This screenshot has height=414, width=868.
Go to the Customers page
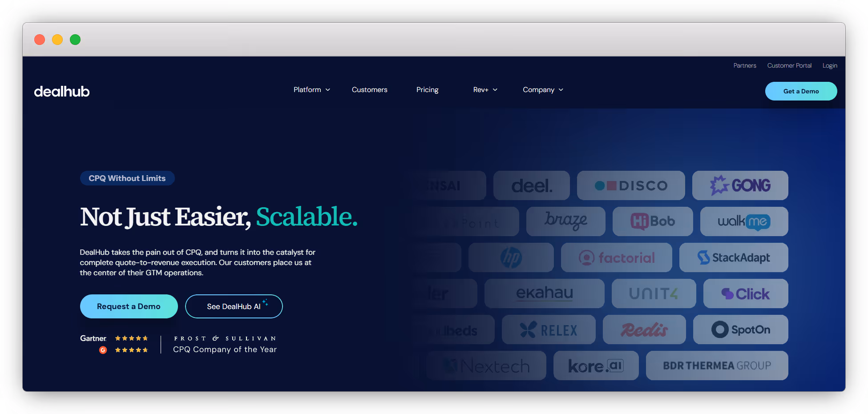click(369, 90)
